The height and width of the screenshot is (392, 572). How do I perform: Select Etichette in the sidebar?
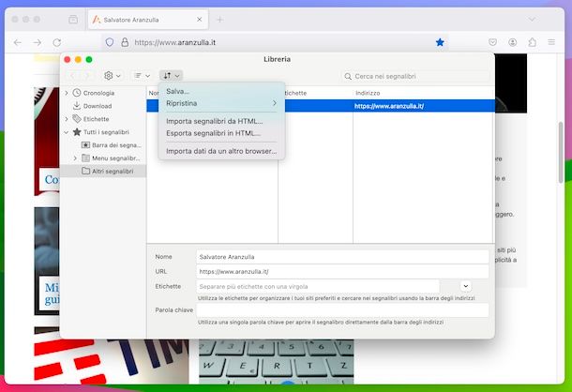(x=96, y=119)
